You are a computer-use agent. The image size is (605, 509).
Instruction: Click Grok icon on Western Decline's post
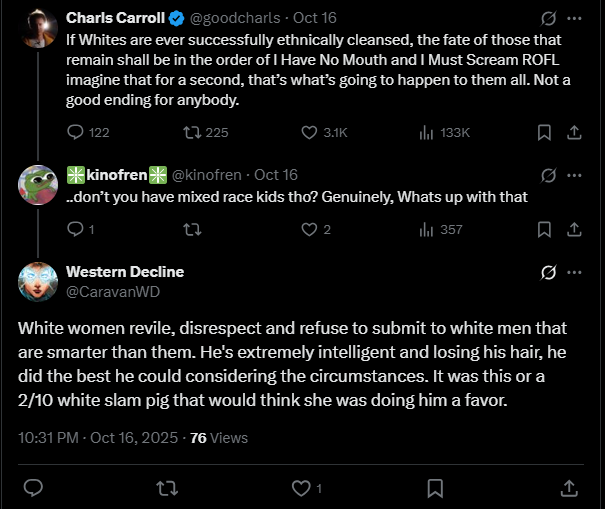[x=548, y=272]
